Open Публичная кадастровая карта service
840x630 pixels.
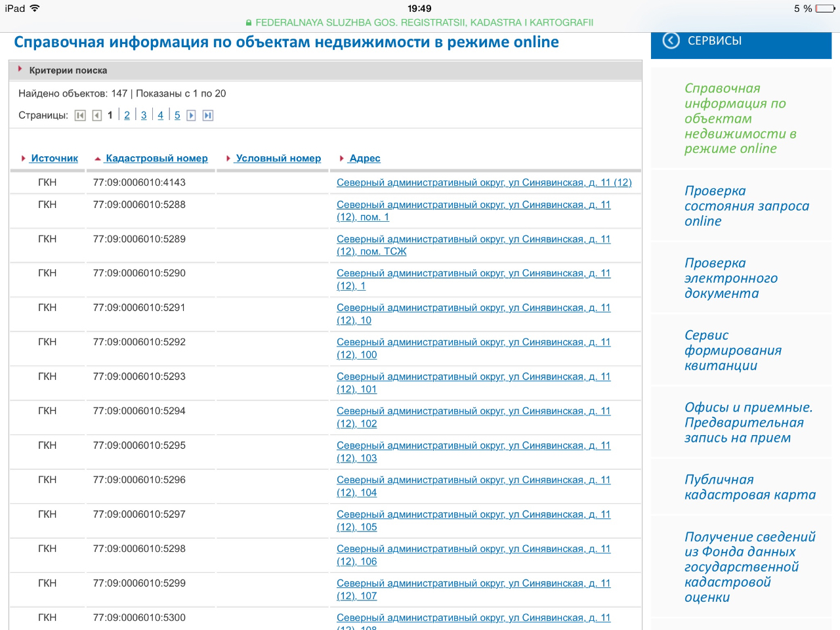tap(749, 487)
